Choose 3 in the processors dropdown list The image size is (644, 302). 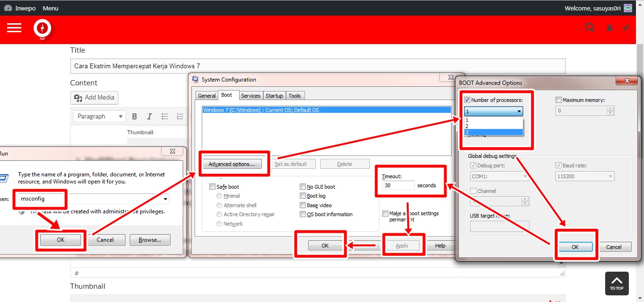point(493,132)
